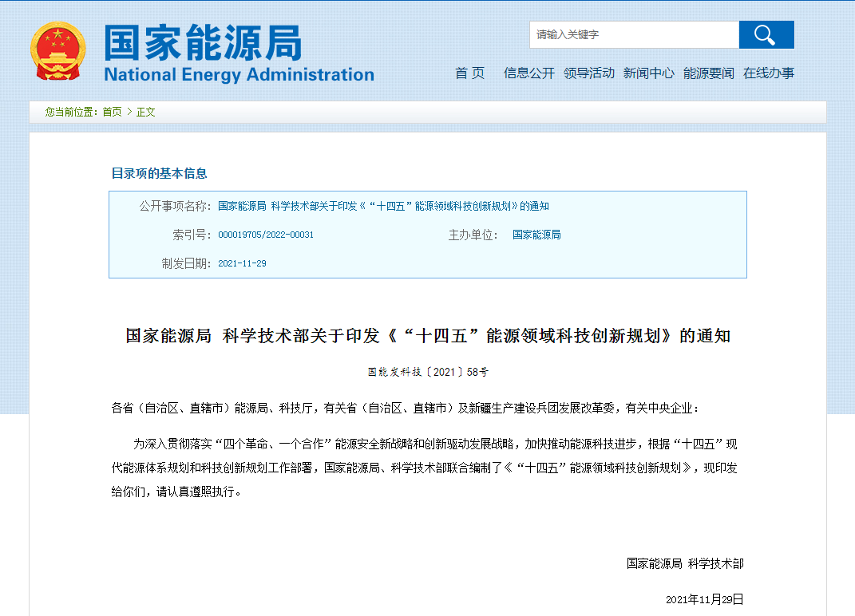Open the 领导活动 menu
The width and height of the screenshot is (855, 616).
pos(589,73)
